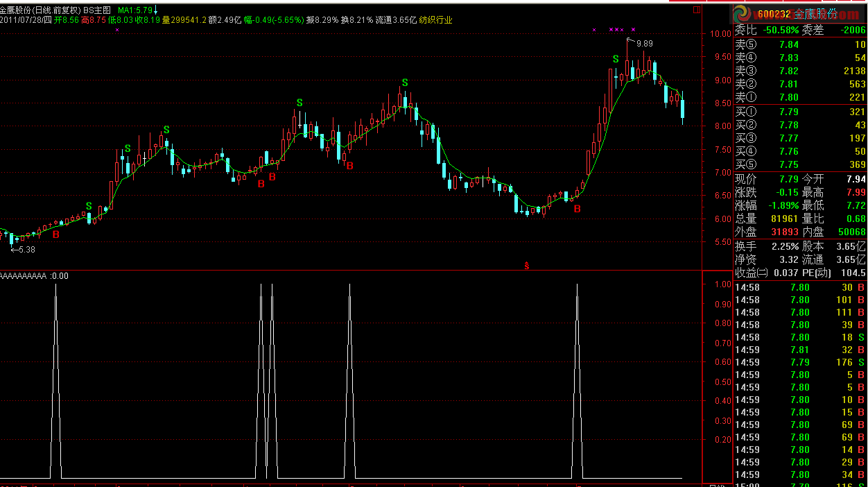Viewport: 868px width, 487px height.
Task: Click the 最高 value 7.99
Action: pos(856,192)
